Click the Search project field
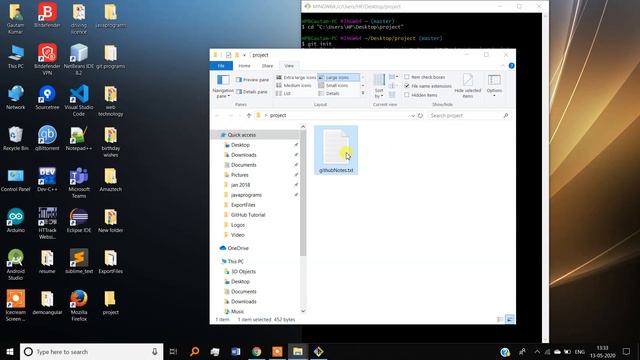640x360 pixels. coord(469,116)
